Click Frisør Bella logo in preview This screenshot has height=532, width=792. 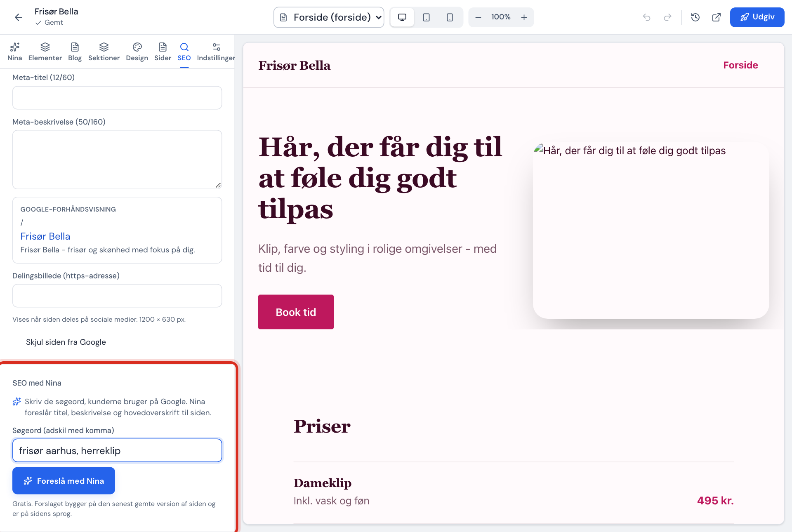click(x=294, y=66)
